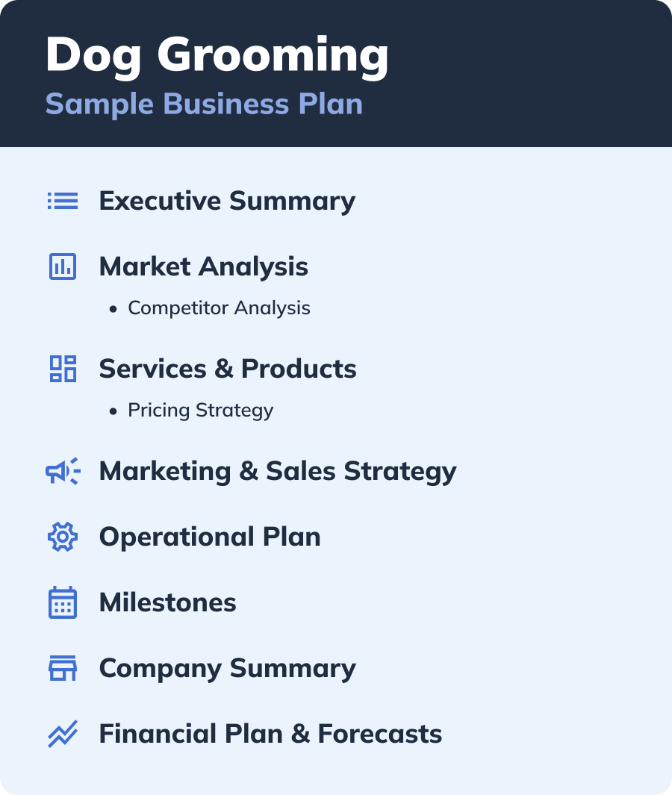Click the calendar icon next to Milestones
Screen dimensions: 672x795
pyautogui.click(x=63, y=602)
